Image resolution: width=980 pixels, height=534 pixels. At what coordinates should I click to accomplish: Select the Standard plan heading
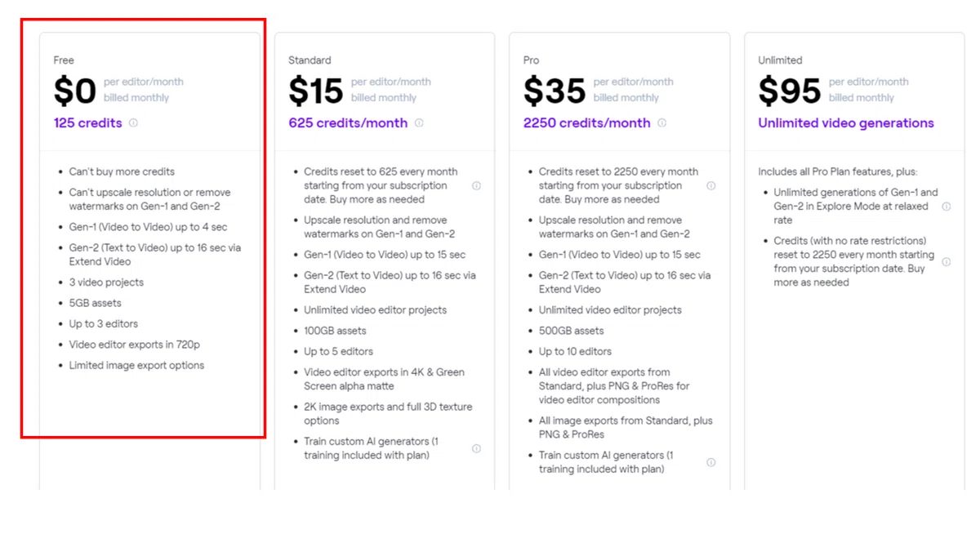click(x=310, y=60)
